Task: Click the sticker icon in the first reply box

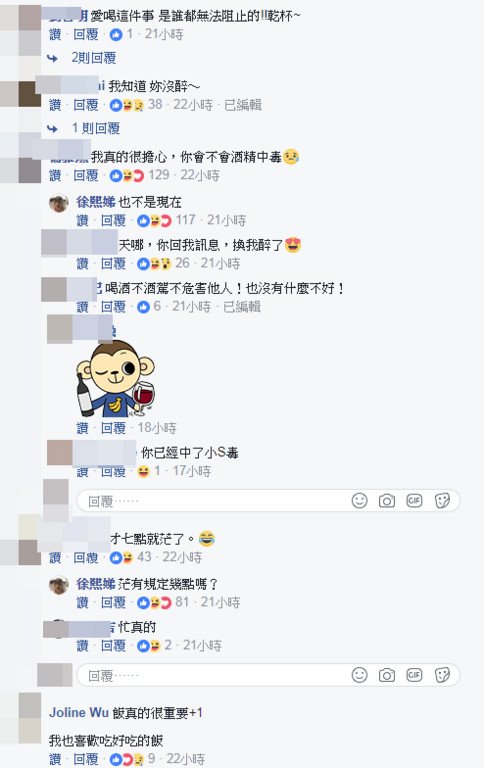Action: (442, 501)
